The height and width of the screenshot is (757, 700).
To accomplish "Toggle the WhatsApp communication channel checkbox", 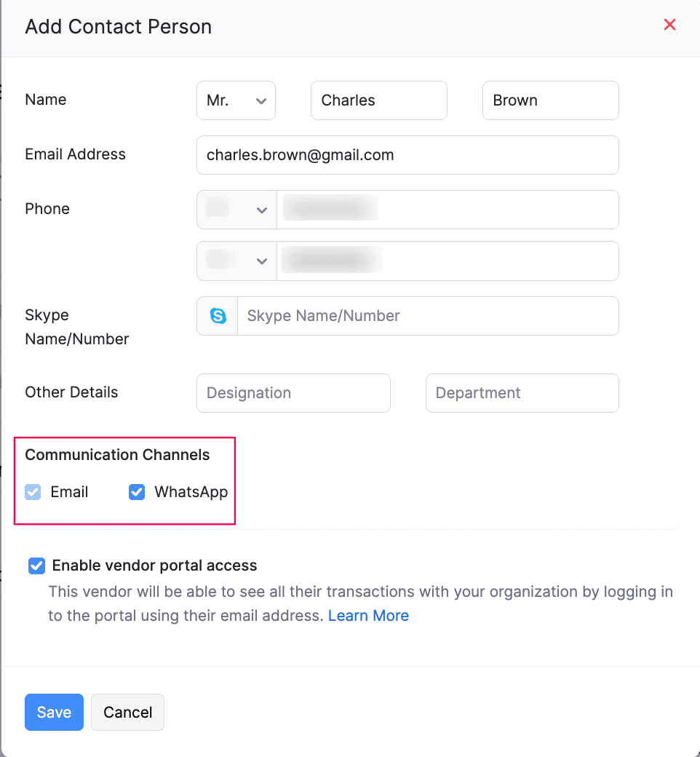I will pos(136,492).
